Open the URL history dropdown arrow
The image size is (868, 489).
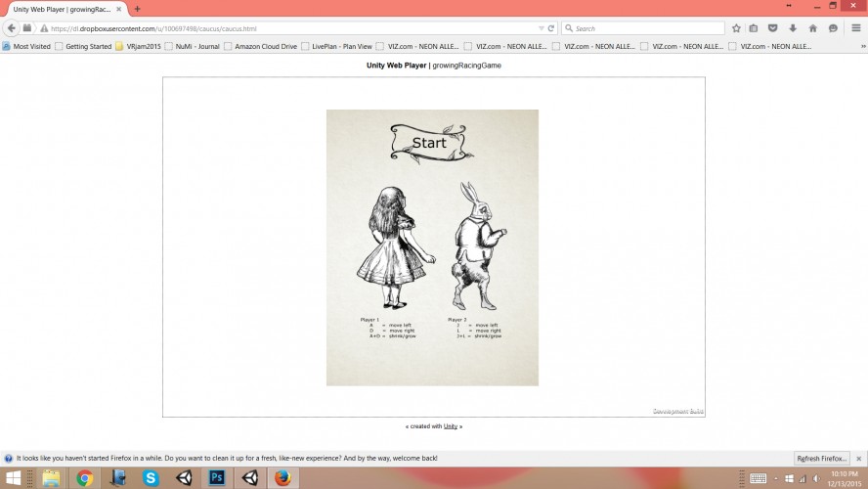(x=541, y=28)
